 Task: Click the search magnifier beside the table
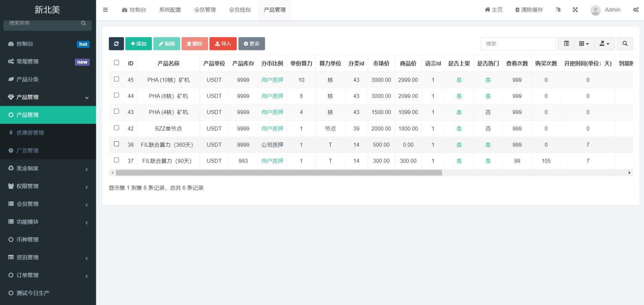point(625,43)
